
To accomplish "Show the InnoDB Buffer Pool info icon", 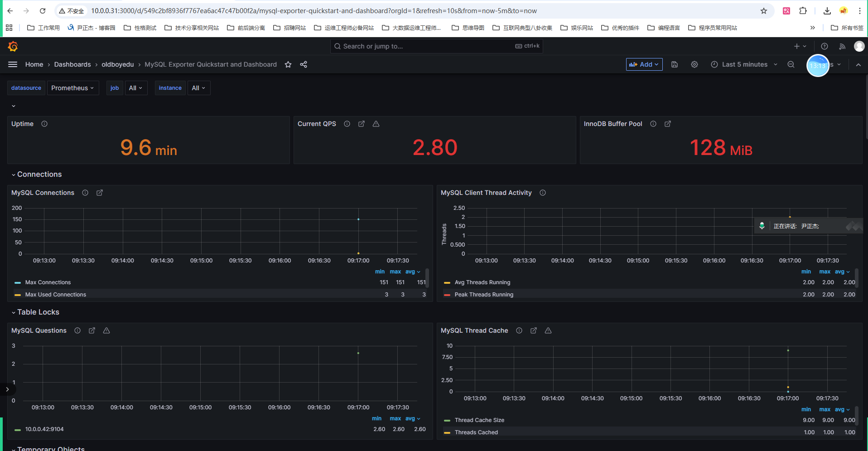I will [x=653, y=124].
